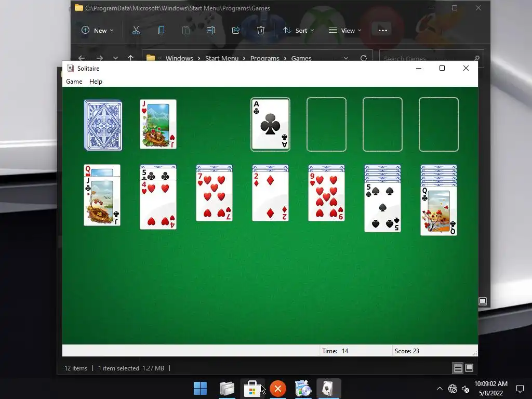The image size is (532, 399).
Task: Click the orange X taskbar app icon
Action: pos(278,389)
